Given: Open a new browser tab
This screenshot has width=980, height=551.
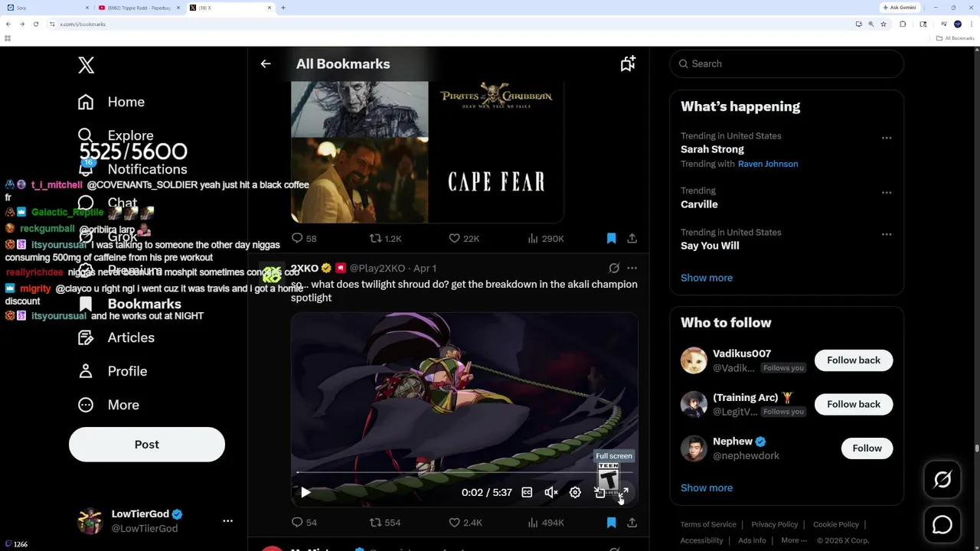Looking at the screenshot, I should click(x=283, y=8).
